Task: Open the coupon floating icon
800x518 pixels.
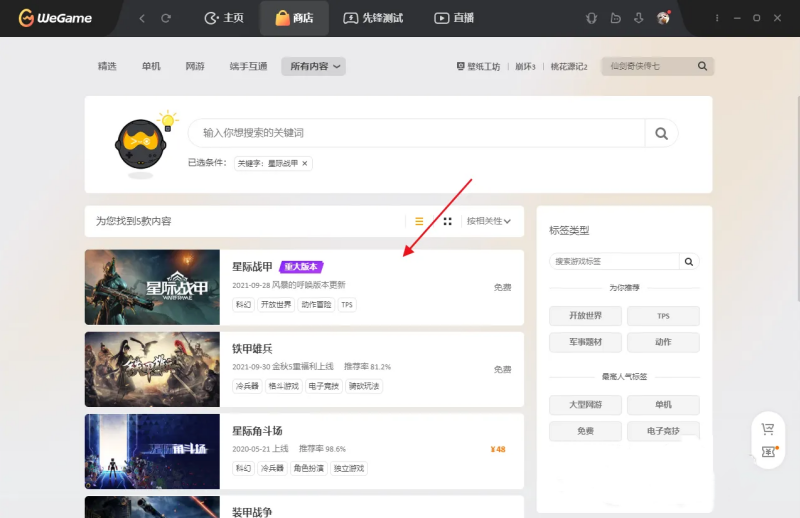Action: pos(768,452)
